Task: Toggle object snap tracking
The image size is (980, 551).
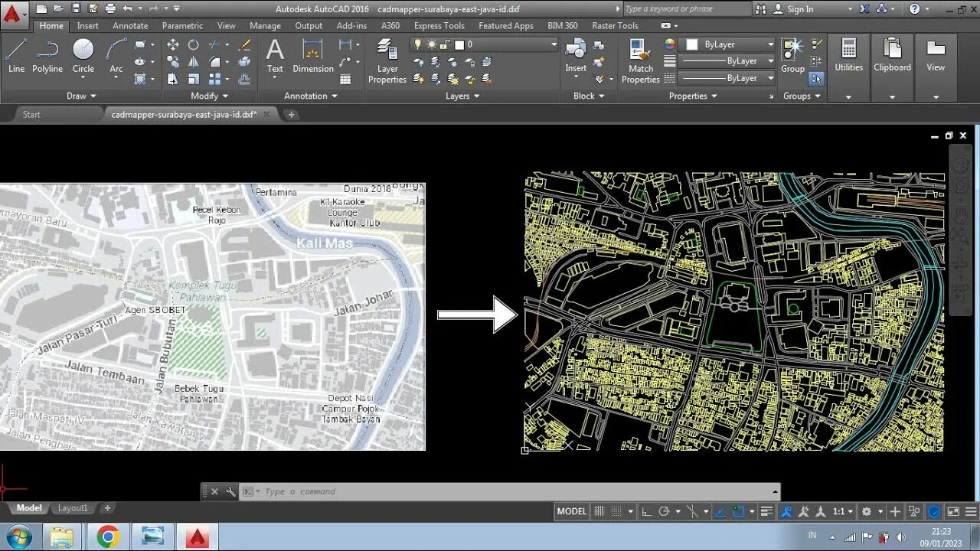Action: tap(722, 511)
